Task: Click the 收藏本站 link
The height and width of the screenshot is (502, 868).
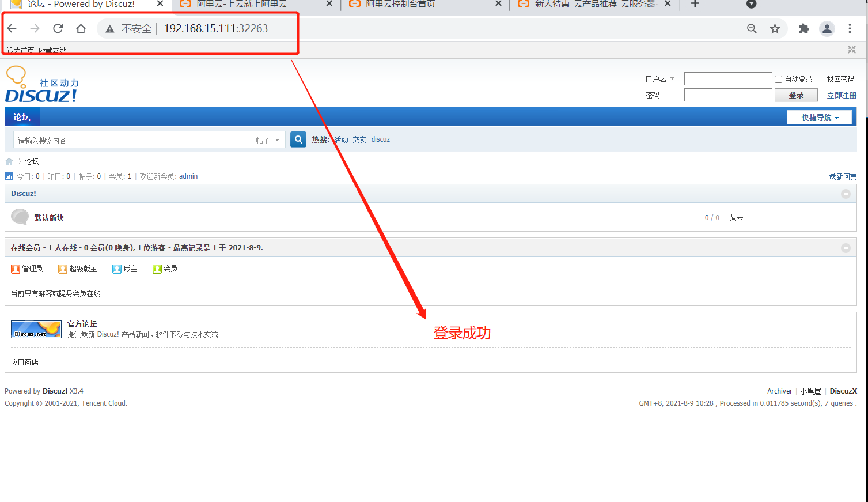Action: click(53, 51)
